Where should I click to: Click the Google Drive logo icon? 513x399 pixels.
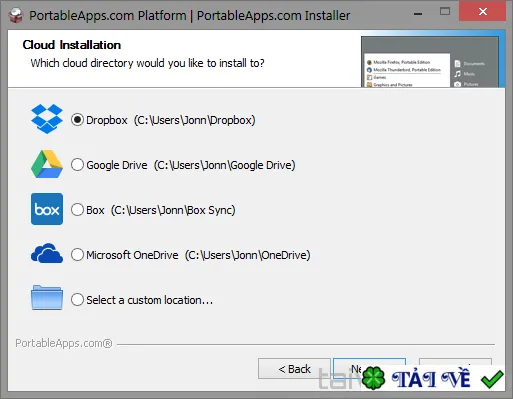47,164
